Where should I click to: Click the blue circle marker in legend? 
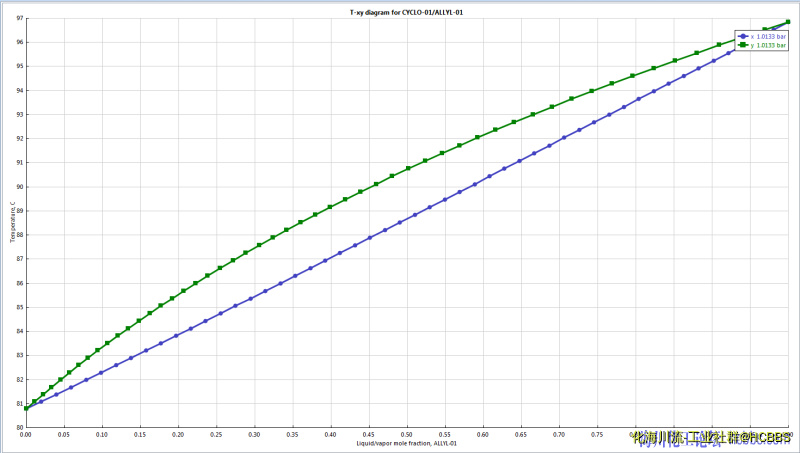coord(742,35)
